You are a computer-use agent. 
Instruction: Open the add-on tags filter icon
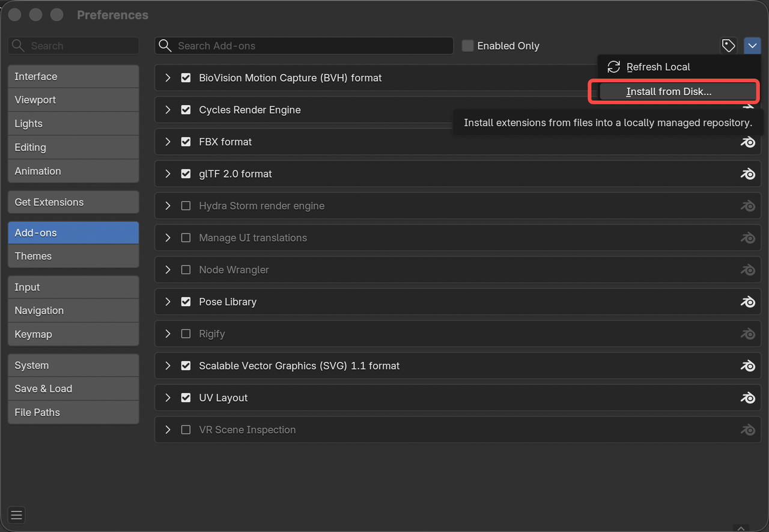728,46
